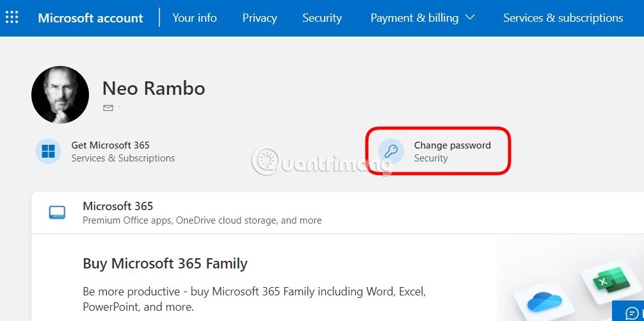Click the device icon beside the Microsoft 365 header
The height and width of the screenshot is (321, 644).
click(x=58, y=212)
